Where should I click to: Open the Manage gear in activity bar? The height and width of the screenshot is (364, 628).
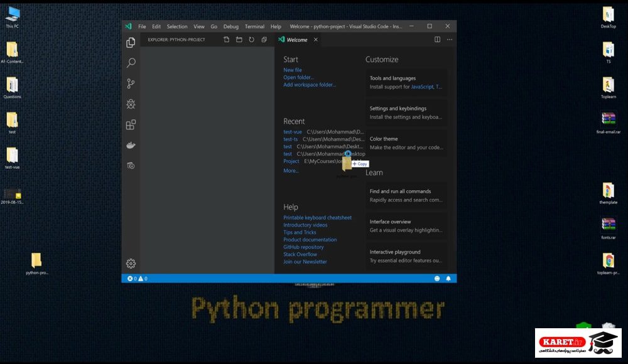click(x=131, y=264)
